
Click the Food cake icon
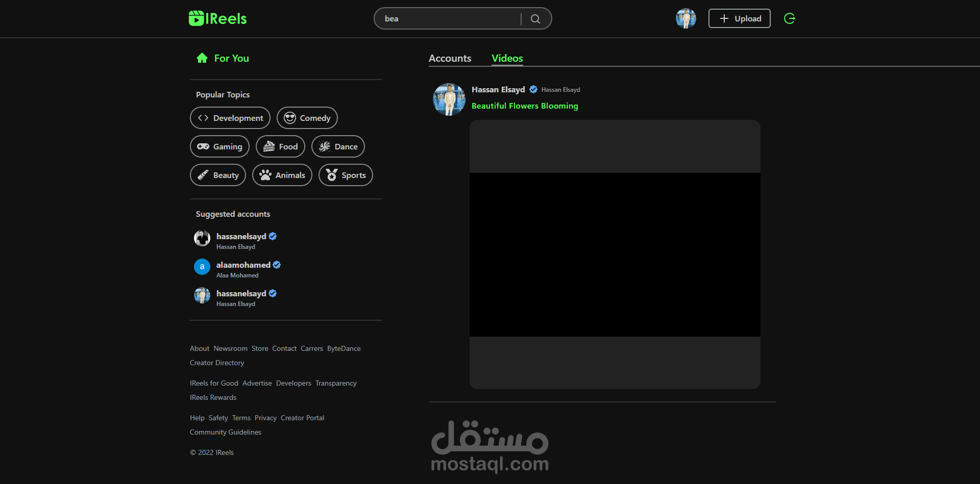point(269,146)
